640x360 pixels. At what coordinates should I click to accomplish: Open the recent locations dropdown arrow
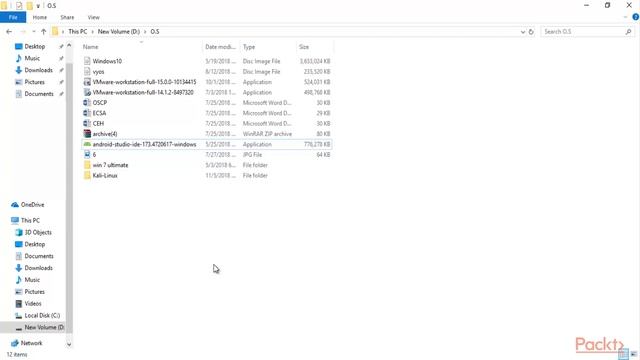[x=33, y=31]
